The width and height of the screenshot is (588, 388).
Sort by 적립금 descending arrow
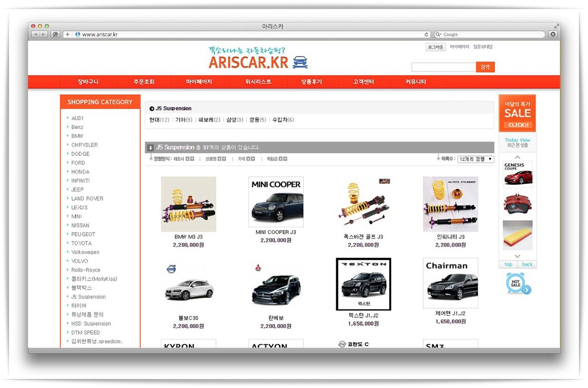[x=285, y=159]
